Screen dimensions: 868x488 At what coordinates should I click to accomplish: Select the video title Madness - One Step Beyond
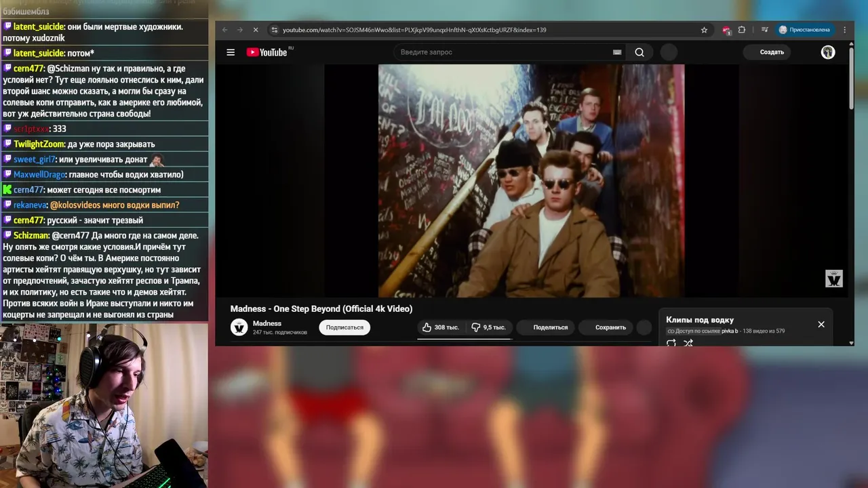pos(321,309)
